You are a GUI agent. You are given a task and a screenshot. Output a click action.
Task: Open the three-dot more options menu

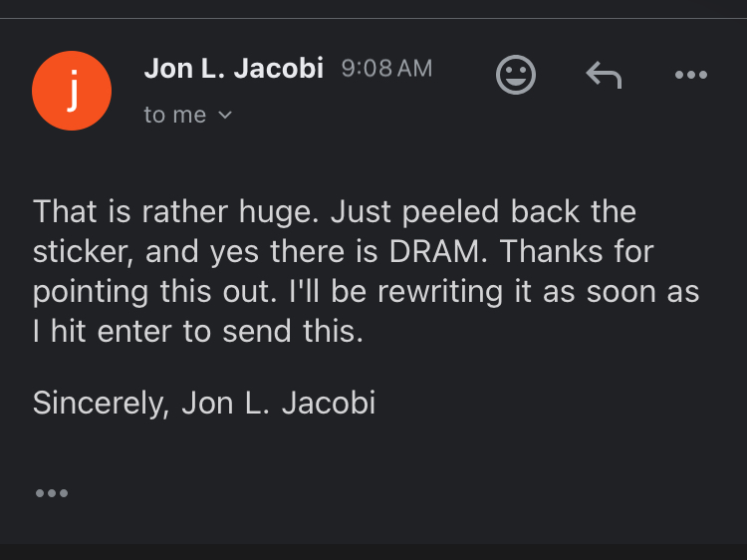690,75
